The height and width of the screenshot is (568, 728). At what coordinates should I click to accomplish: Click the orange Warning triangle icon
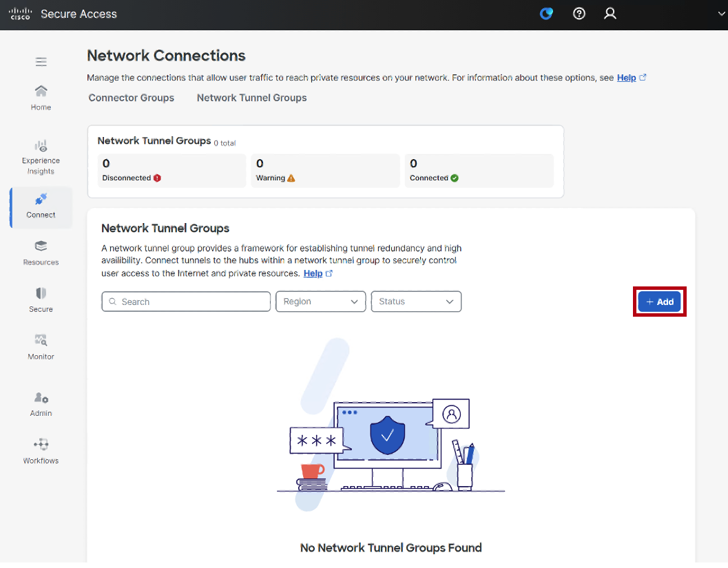(x=291, y=178)
